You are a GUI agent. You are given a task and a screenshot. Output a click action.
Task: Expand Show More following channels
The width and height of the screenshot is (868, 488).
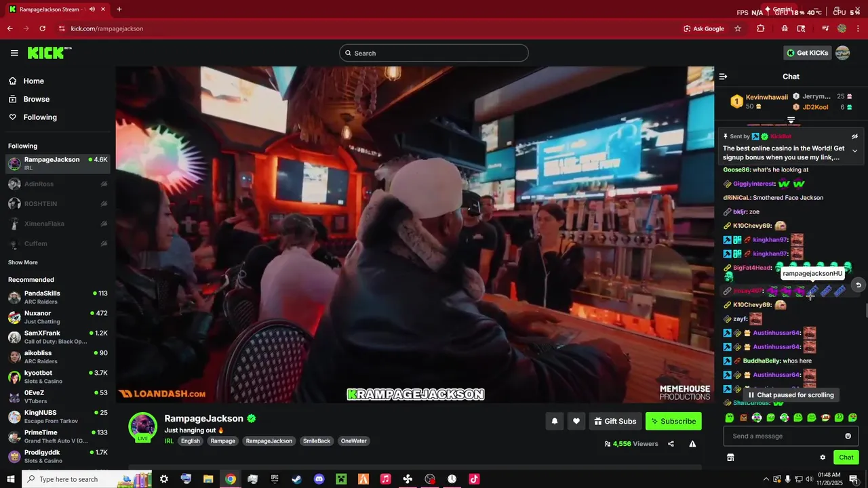click(23, 262)
